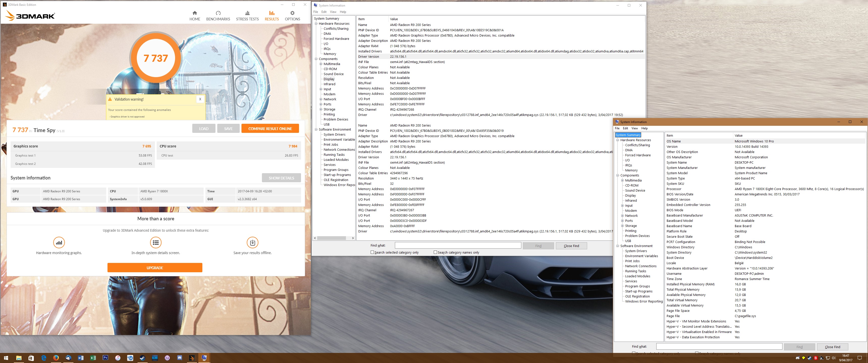
Task: Open the BENCHMARKS section in 3DMark
Action: point(218,15)
